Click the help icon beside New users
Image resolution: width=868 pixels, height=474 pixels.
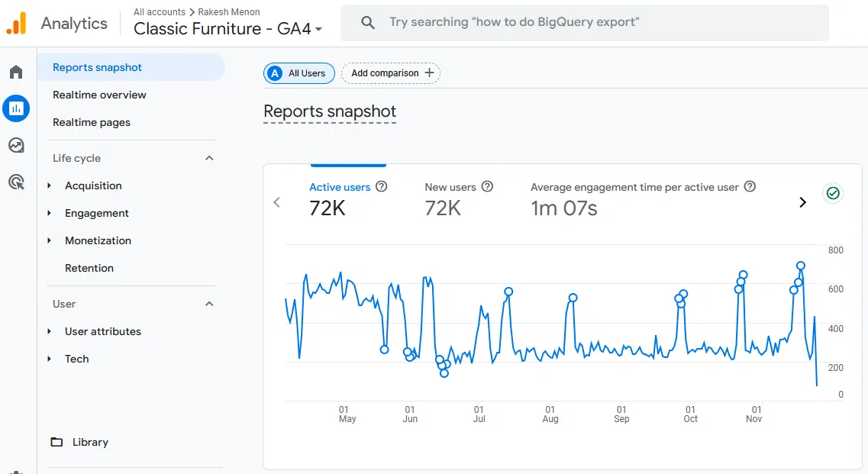point(487,187)
